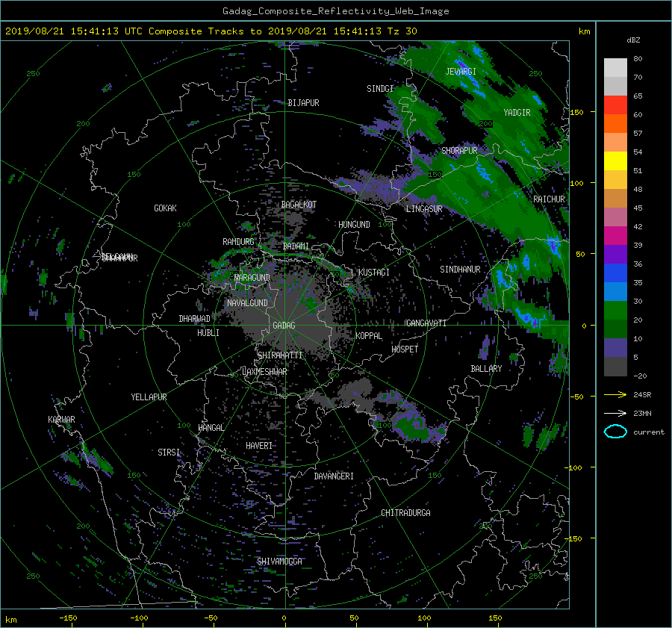Click the RAICHUR city label
The width and height of the screenshot is (672, 628).
[549, 199]
